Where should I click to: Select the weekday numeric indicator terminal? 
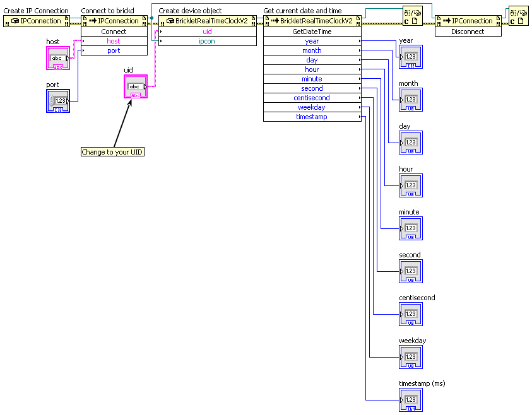[411, 357]
